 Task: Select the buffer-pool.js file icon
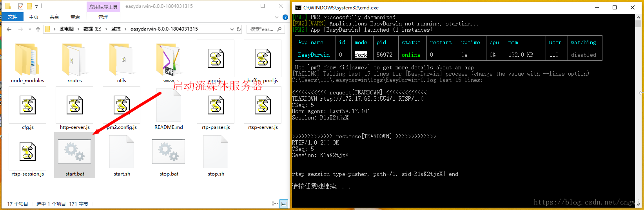pyautogui.click(x=263, y=58)
